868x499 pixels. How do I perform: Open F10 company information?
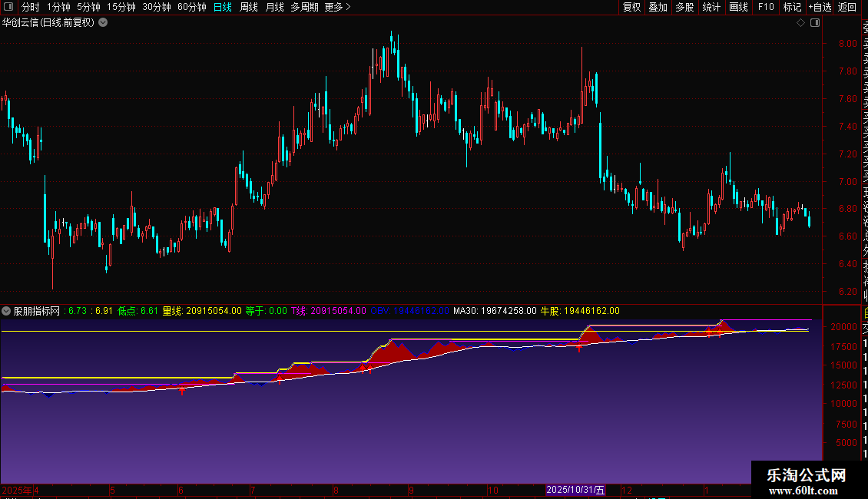point(766,7)
